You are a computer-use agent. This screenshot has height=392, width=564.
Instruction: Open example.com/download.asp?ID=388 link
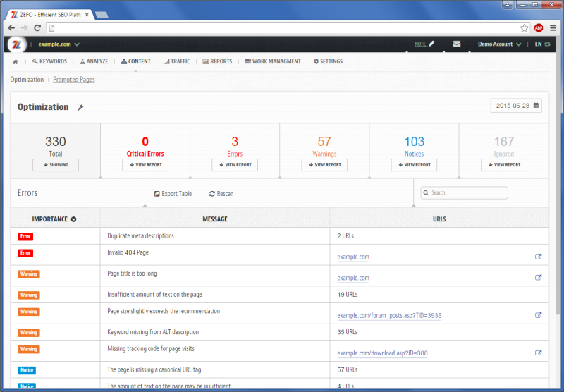click(x=382, y=353)
